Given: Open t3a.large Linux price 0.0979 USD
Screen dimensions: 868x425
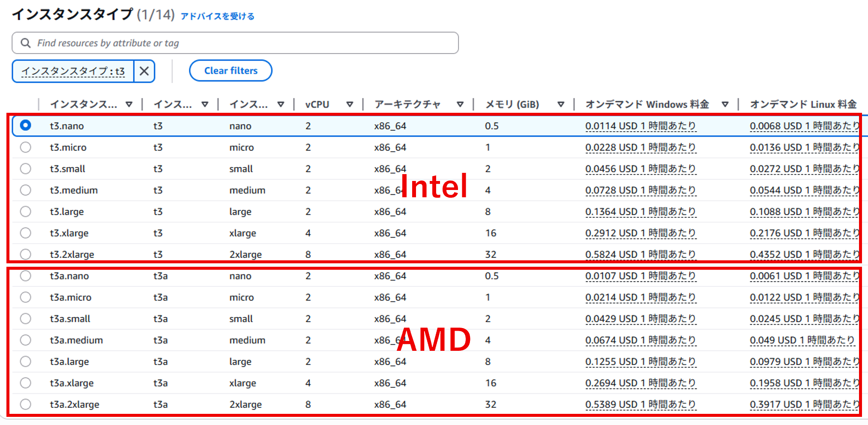Looking at the screenshot, I should pos(805,362).
